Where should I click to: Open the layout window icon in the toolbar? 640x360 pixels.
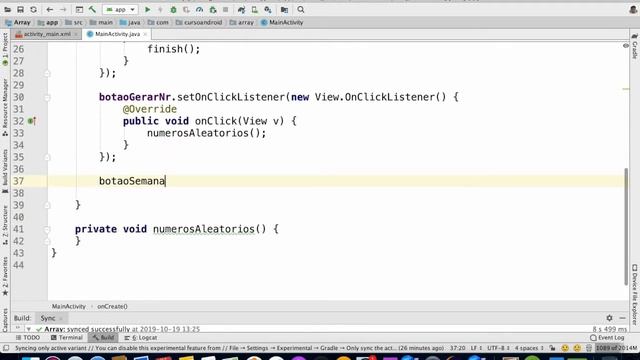80,9
